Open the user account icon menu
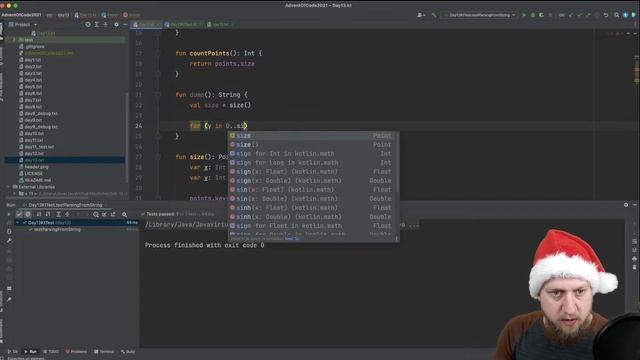 [421, 15]
